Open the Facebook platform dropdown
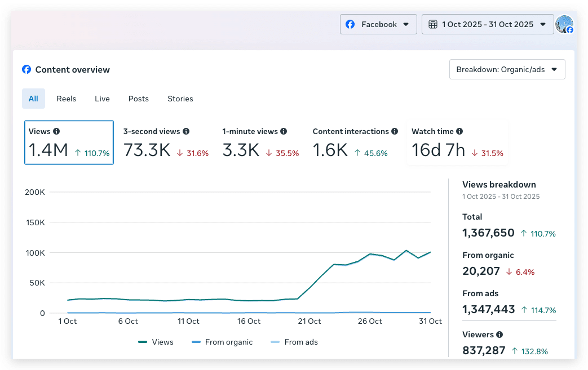The width and height of the screenshot is (588, 370). pyautogui.click(x=378, y=24)
